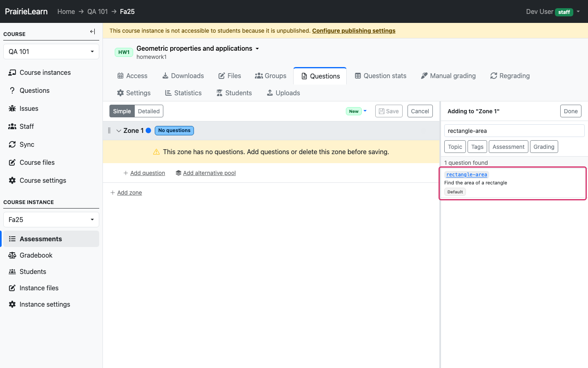Click Add alternative pool link
The width and height of the screenshot is (588, 368).
tap(206, 173)
